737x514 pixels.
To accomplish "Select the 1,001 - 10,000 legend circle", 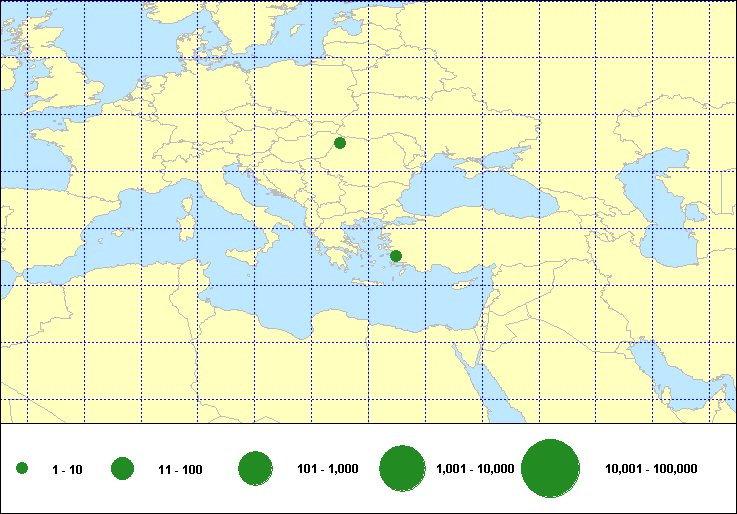I will tap(403, 468).
